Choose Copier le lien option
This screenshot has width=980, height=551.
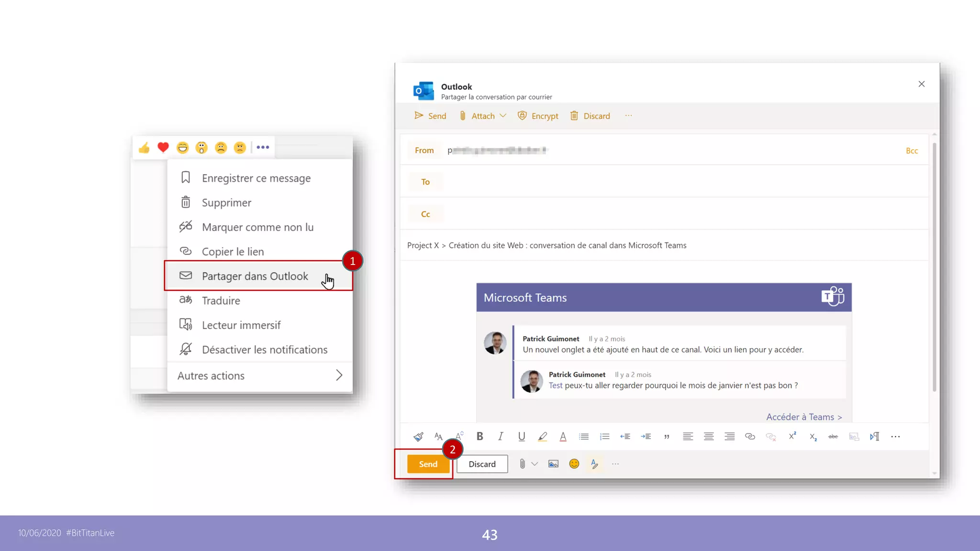point(233,252)
